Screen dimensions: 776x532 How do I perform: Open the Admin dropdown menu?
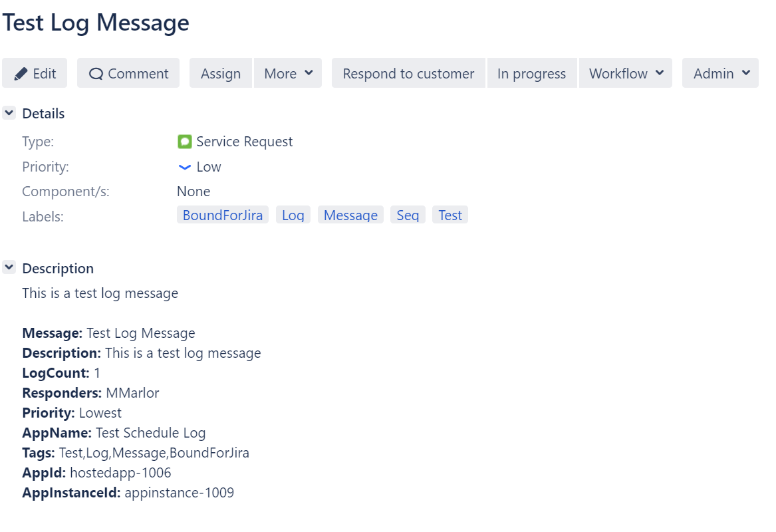pos(719,73)
